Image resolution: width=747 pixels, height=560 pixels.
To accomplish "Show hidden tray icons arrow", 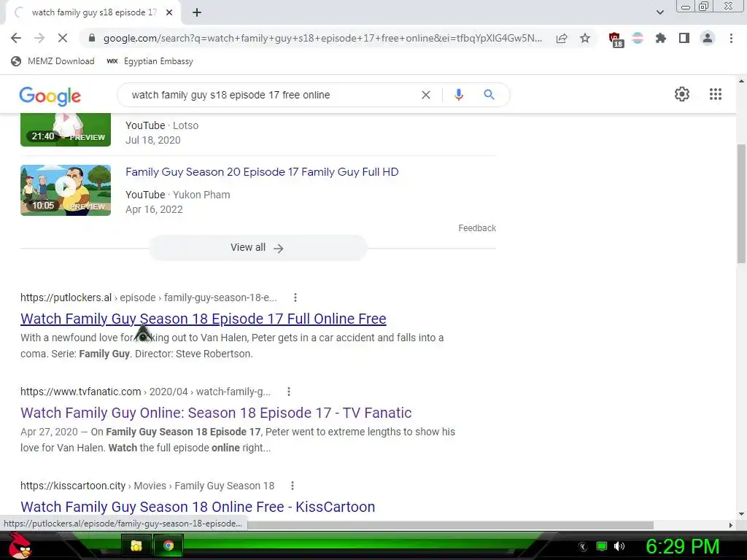I will click(x=583, y=547).
